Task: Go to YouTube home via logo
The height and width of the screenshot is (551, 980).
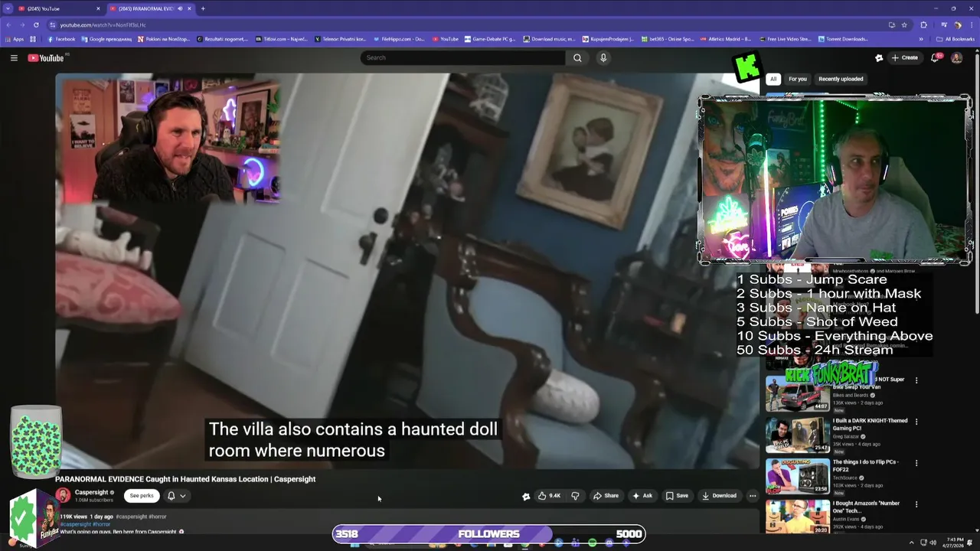Action: (x=46, y=58)
